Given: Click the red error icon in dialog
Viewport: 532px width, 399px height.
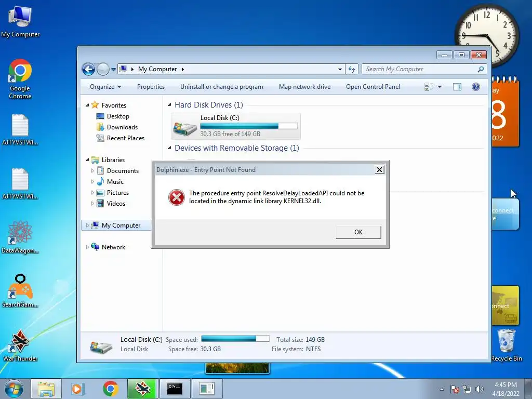Looking at the screenshot, I should click(x=177, y=197).
